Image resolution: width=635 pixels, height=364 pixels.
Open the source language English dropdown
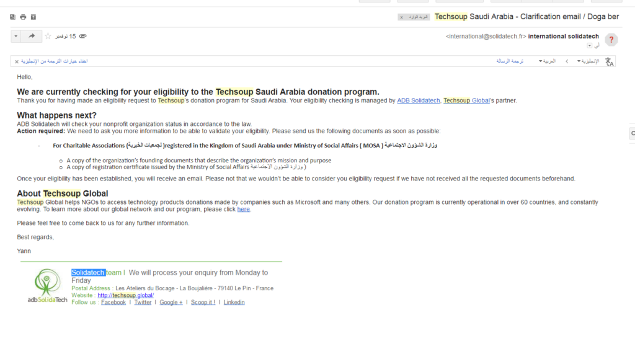point(588,61)
